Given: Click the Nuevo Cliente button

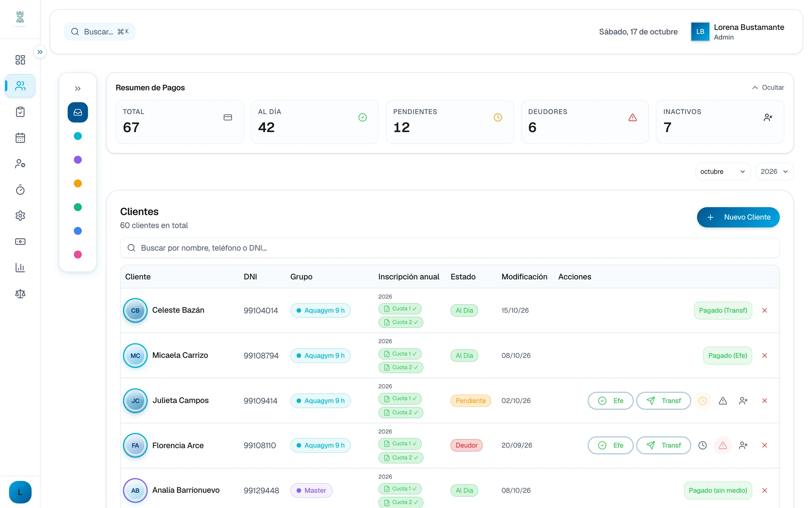Looking at the screenshot, I should [738, 217].
